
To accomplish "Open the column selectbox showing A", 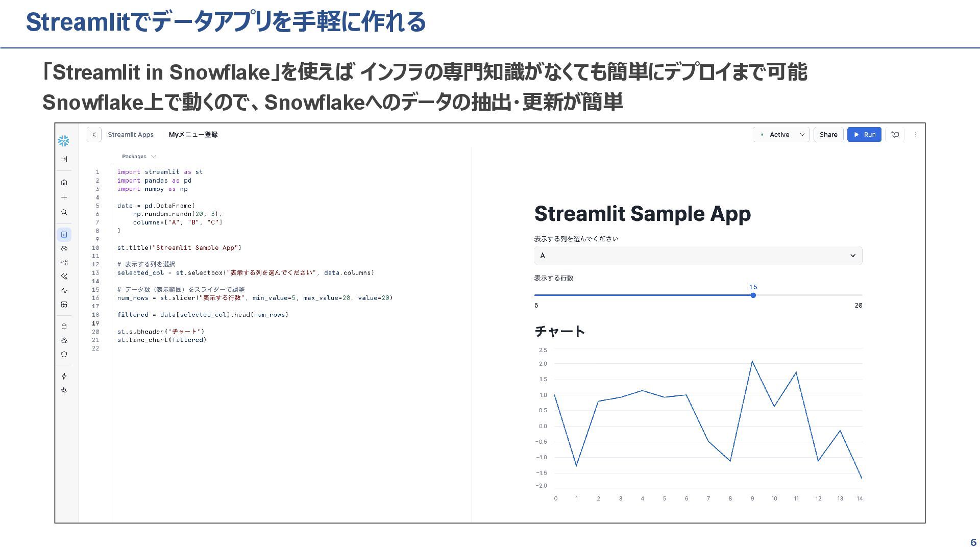I will coord(698,256).
